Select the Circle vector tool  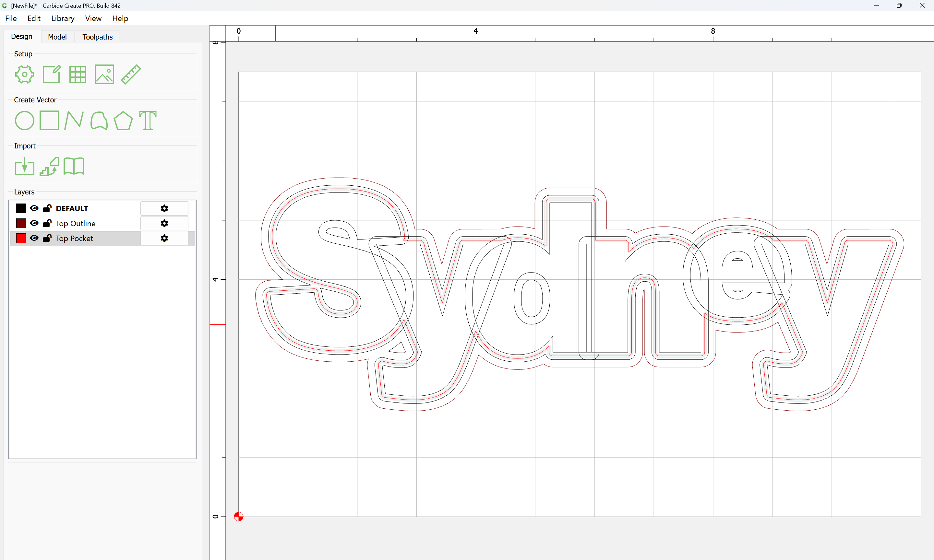click(x=25, y=121)
